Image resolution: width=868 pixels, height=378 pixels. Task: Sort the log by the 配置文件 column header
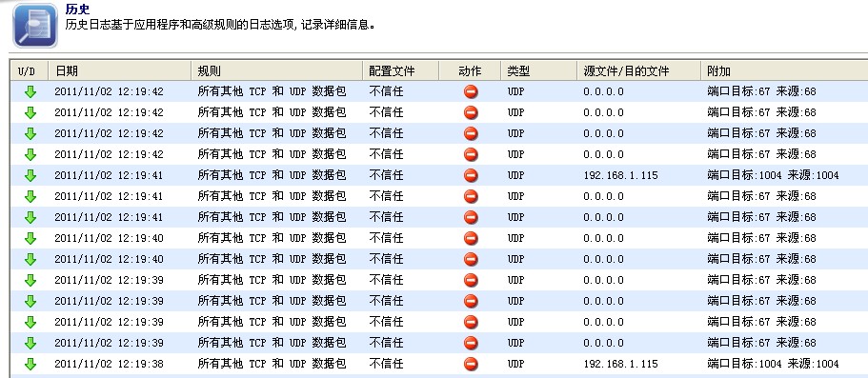(401, 70)
